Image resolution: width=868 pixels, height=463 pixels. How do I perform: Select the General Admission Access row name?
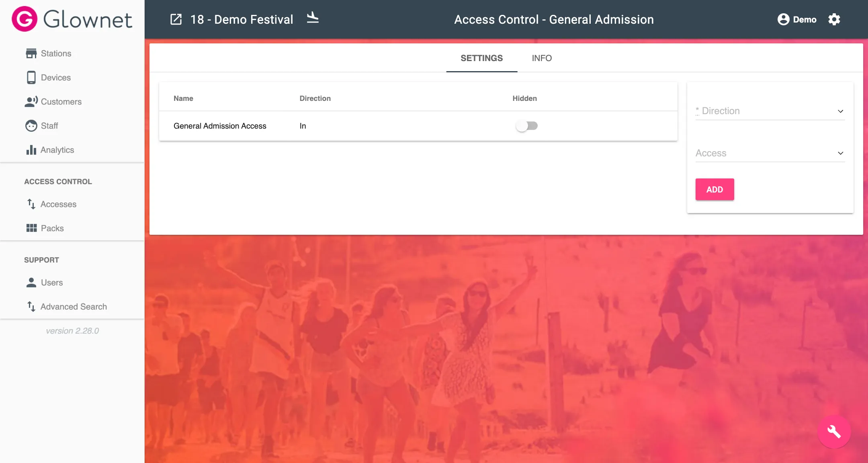(x=220, y=126)
